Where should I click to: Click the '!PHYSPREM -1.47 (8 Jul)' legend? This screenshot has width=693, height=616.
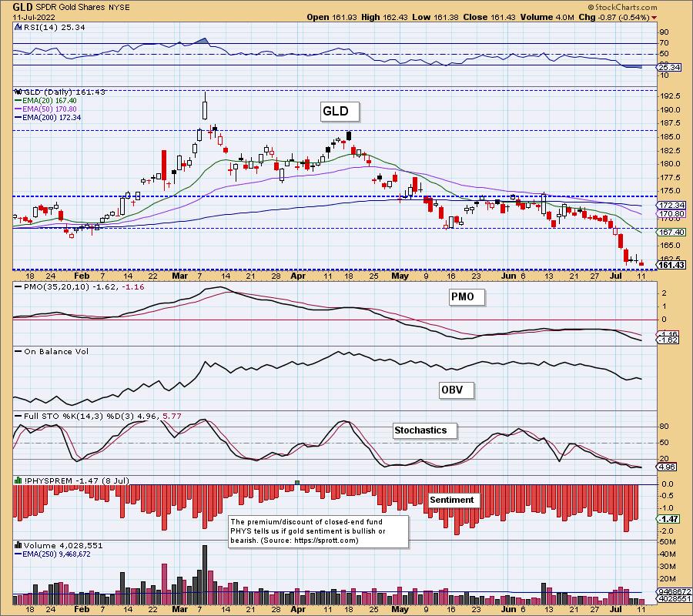(76, 480)
